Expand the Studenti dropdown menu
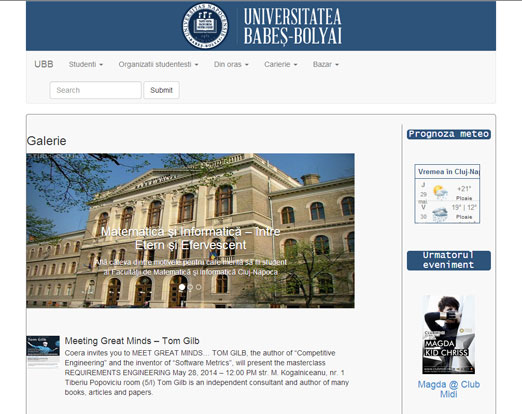 [x=86, y=64]
